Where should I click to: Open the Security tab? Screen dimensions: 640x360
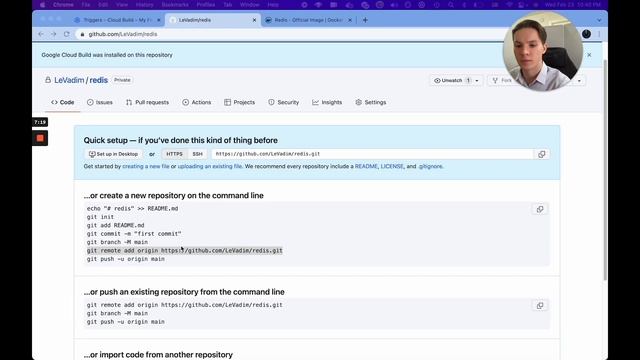tap(284, 102)
